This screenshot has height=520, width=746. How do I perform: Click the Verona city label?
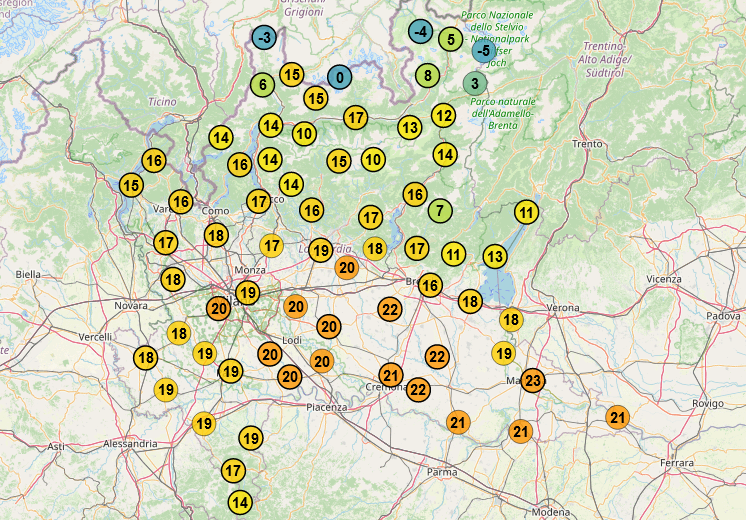click(x=563, y=308)
